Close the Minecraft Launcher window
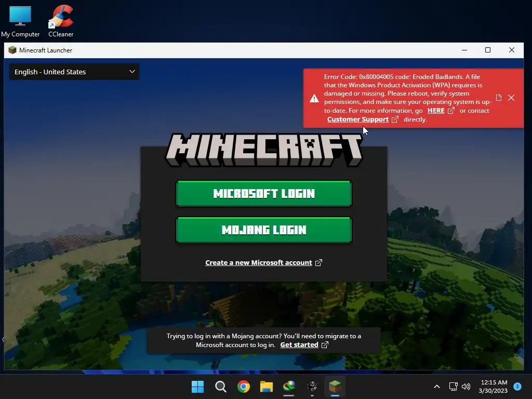The width and height of the screenshot is (532, 399). point(512,50)
